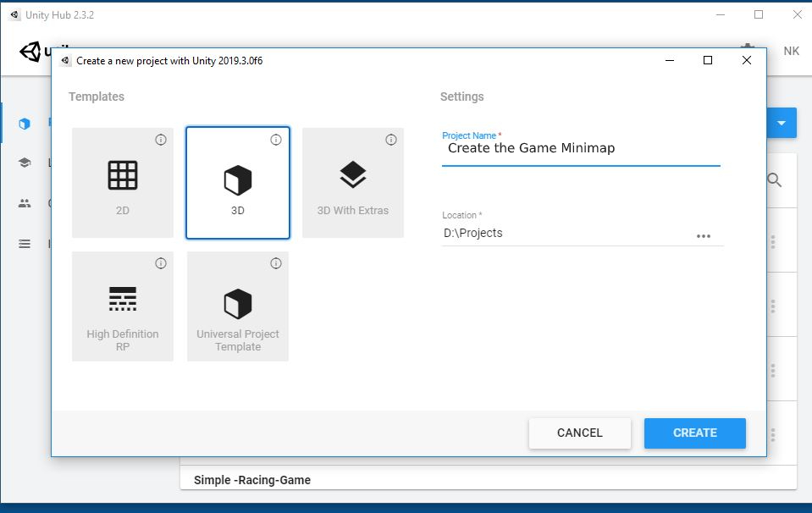View info for the 2D template

pos(160,140)
